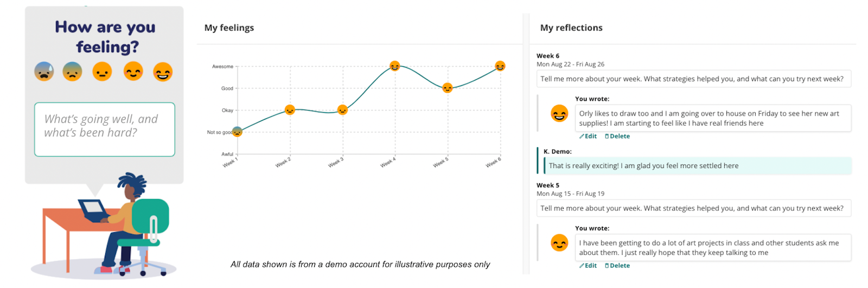Viewport: 868px width, 288px height.
Task: Pick the sad frowning face emoji
Action: [72, 72]
